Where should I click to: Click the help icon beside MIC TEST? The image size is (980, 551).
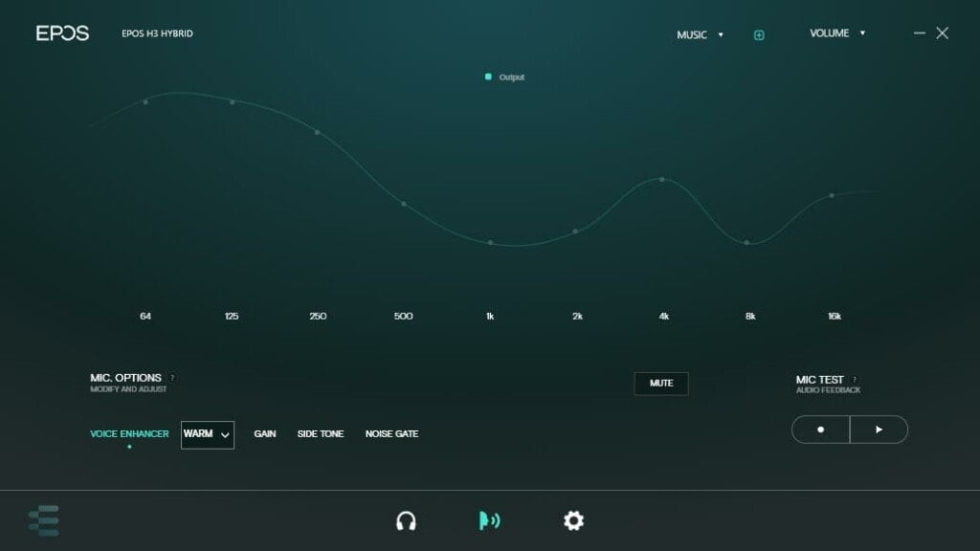coord(855,380)
